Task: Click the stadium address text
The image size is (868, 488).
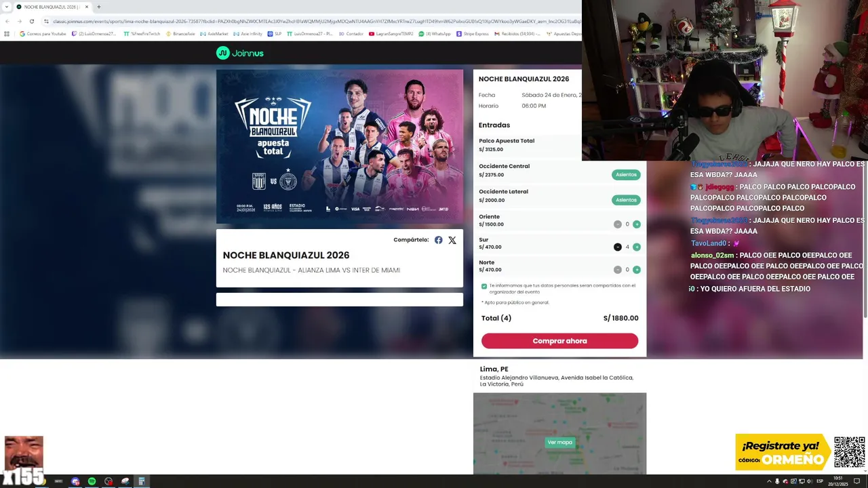Action: tap(557, 381)
